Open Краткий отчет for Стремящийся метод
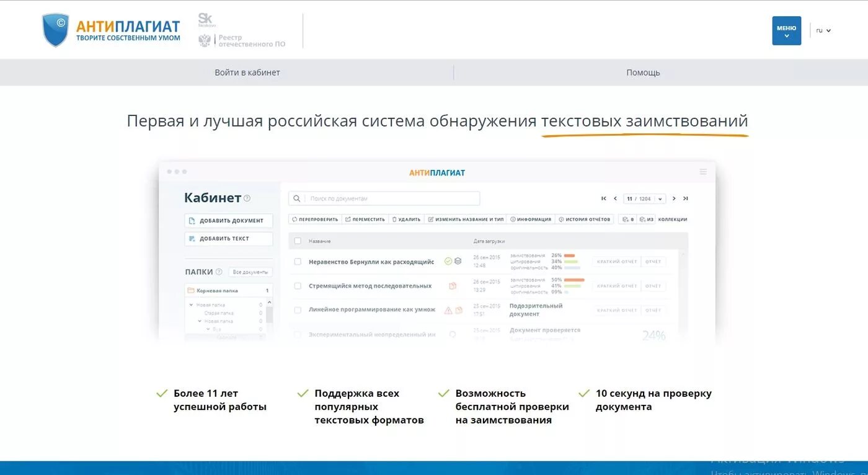Image resolution: width=868 pixels, height=475 pixels. pyautogui.click(x=616, y=285)
